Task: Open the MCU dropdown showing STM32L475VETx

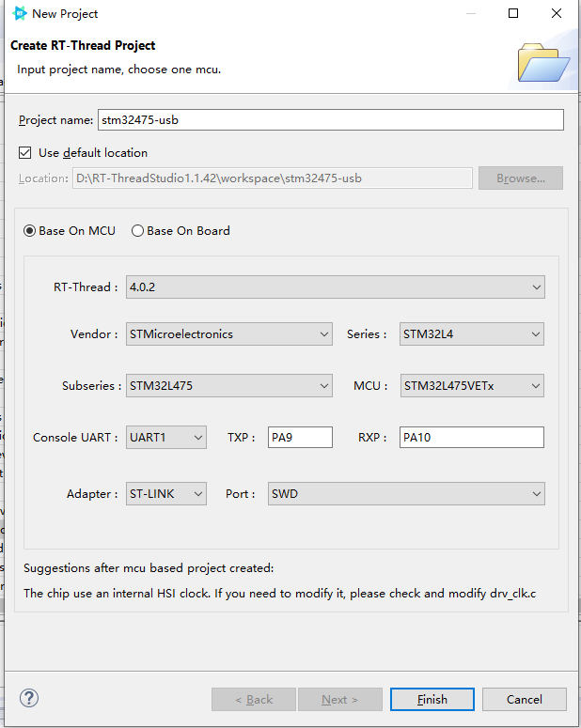Action: pos(472,386)
